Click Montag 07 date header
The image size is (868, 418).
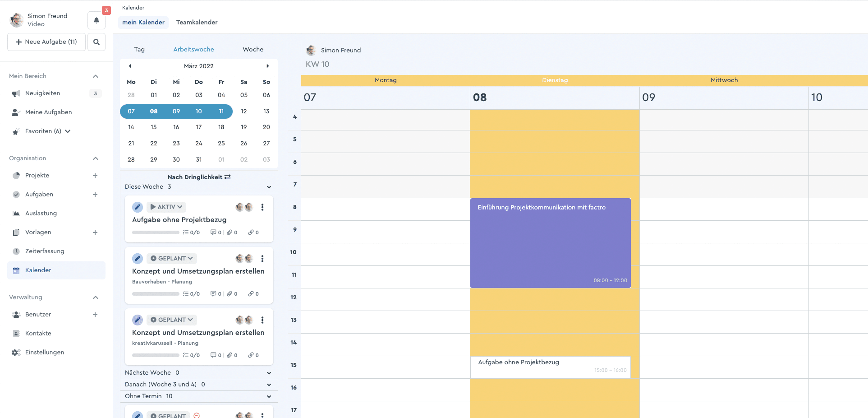[386, 98]
